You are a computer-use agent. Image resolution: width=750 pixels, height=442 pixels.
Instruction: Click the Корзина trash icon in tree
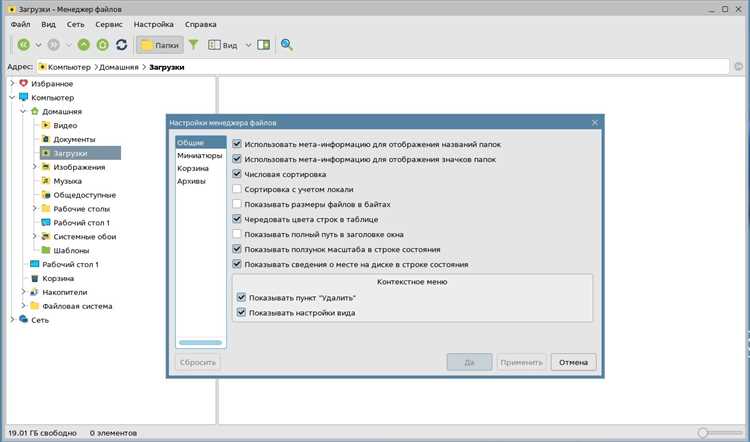click(34, 278)
